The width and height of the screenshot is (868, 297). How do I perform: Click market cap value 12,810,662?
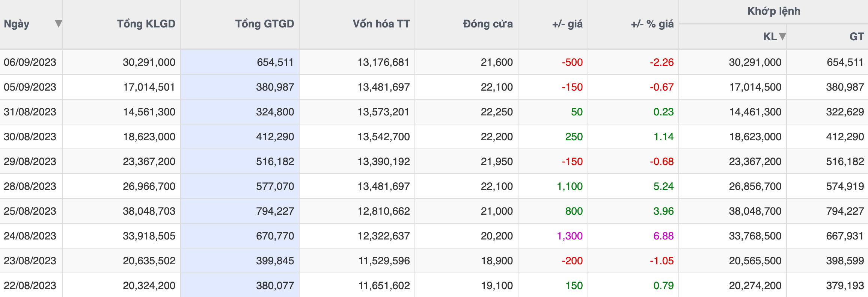pos(383,211)
